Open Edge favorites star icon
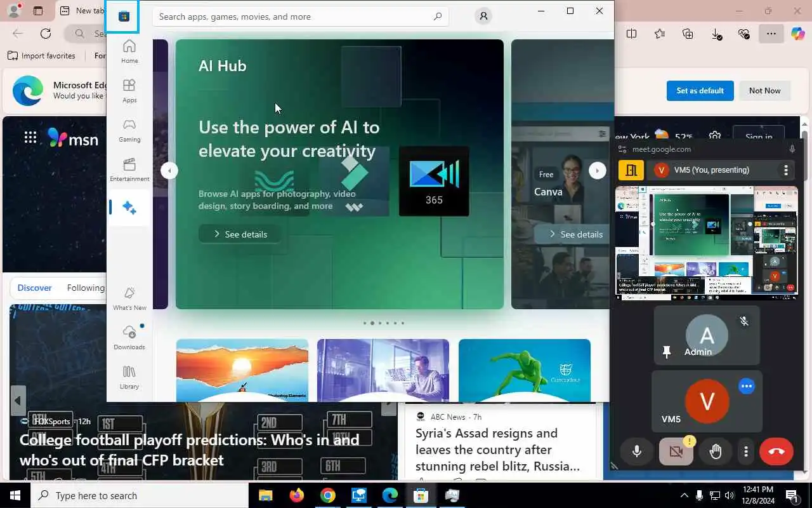Viewport: 812px width, 508px height. (x=660, y=34)
